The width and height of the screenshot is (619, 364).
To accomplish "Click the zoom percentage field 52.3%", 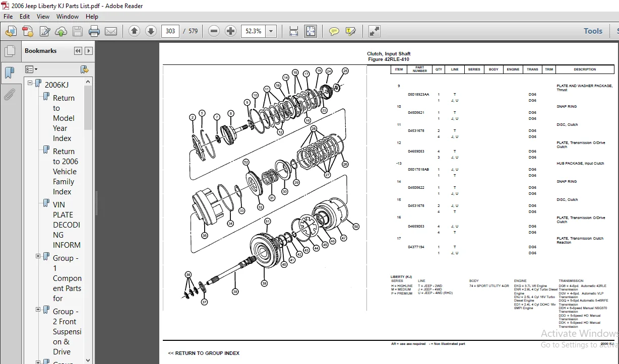I will 254,31.
